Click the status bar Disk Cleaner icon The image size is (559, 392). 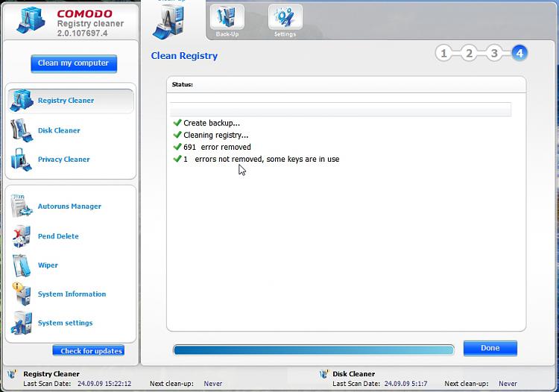coord(323,374)
